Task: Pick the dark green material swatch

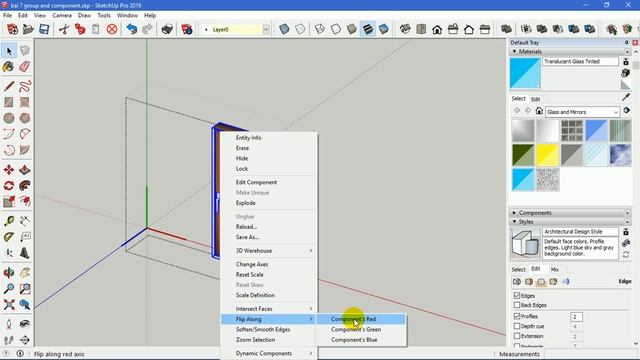Action: click(523, 155)
